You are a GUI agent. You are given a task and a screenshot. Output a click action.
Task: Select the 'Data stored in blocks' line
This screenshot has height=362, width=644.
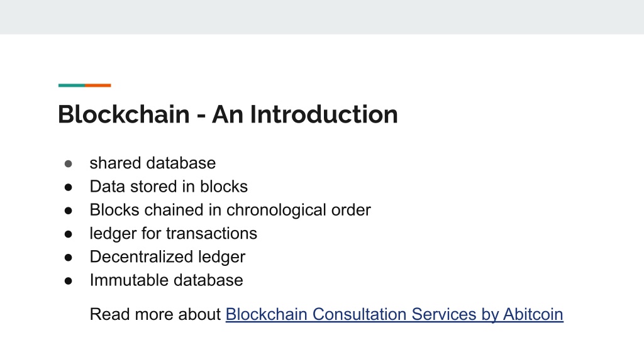[169, 186]
